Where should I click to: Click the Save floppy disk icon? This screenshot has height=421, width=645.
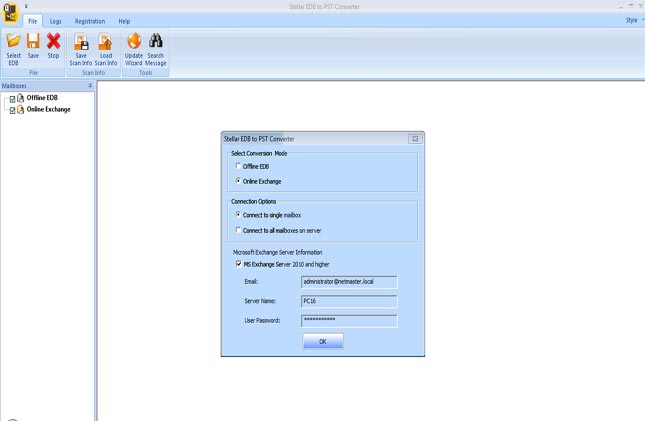(x=33, y=41)
